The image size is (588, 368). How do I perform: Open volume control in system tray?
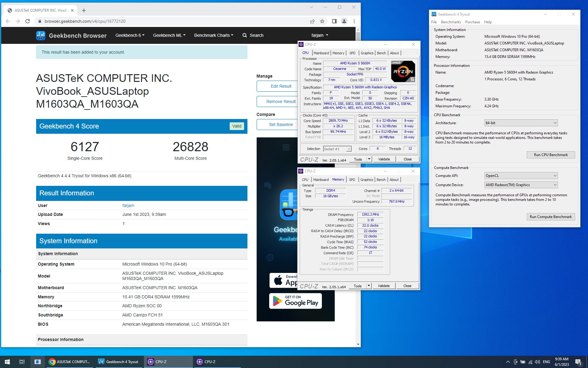(x=537, y=362)
